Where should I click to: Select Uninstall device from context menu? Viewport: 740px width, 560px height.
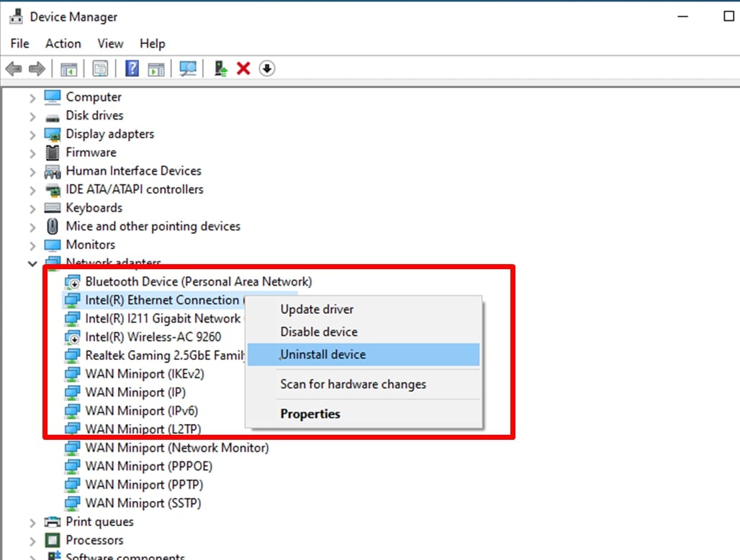(x=323, y=354)
